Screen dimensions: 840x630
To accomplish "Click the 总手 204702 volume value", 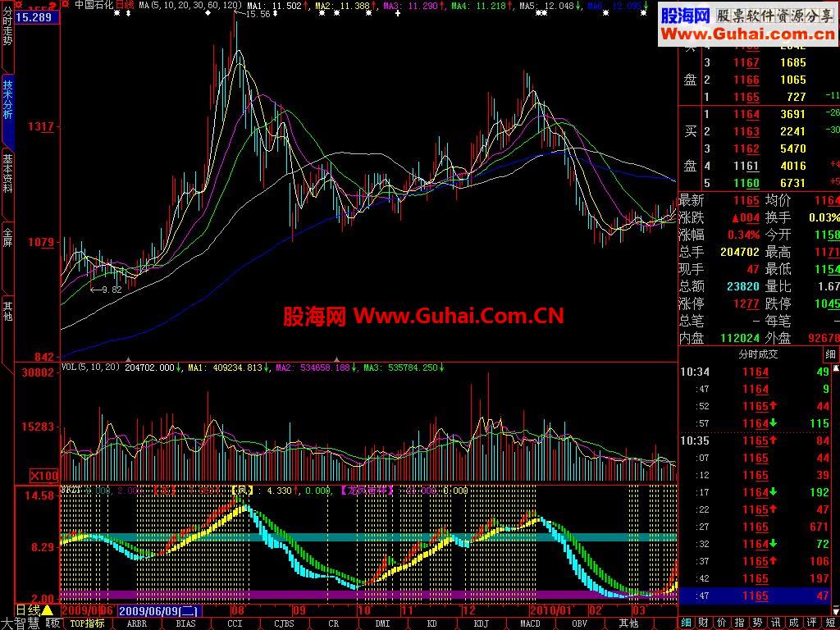I will [740, 252].
